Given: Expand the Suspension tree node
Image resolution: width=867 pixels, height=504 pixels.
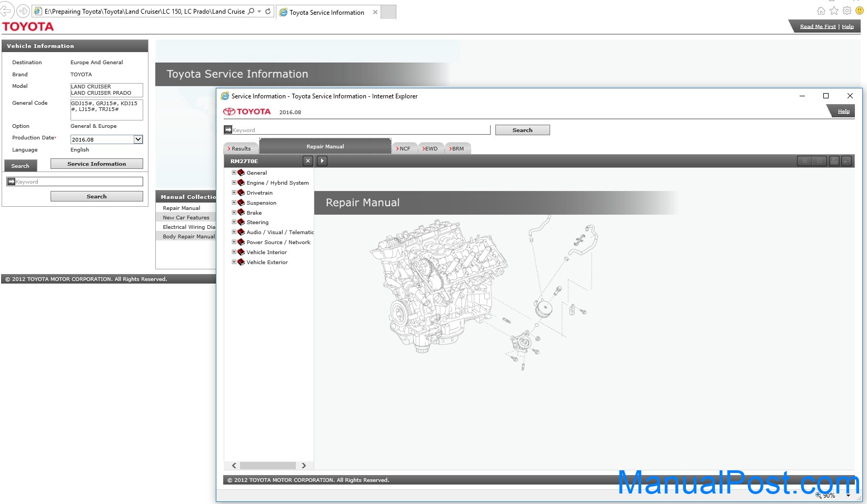Looking at the screenshot, I should 234,203.
